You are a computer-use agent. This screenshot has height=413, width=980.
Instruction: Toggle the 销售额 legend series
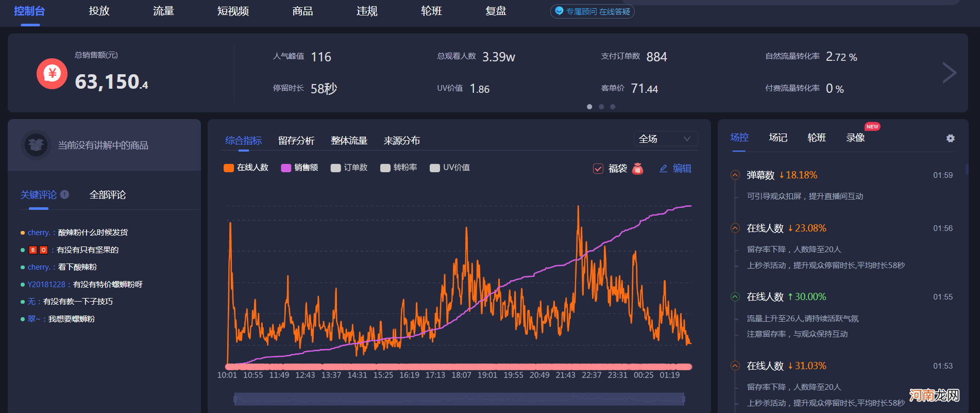299,168
